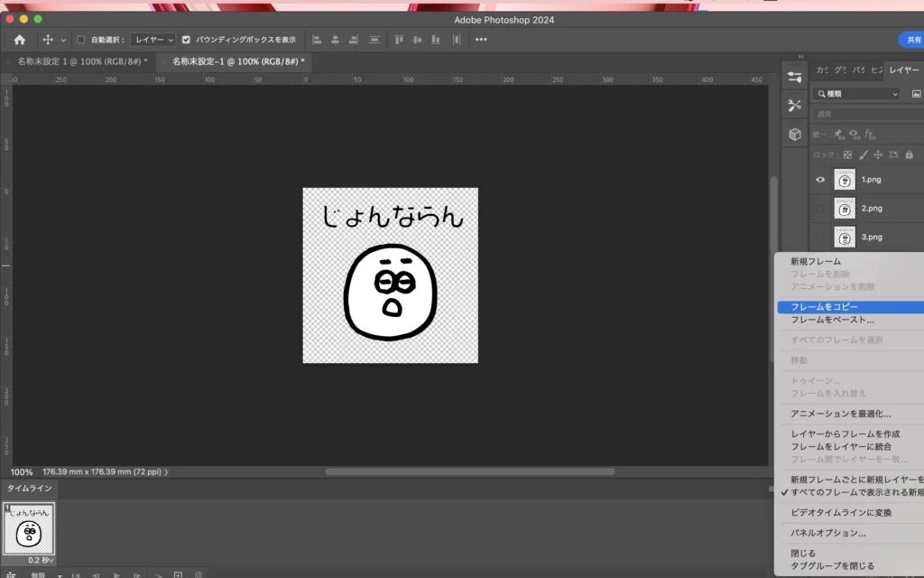Open the 3D cube panel icon

[x=795, y=134]
